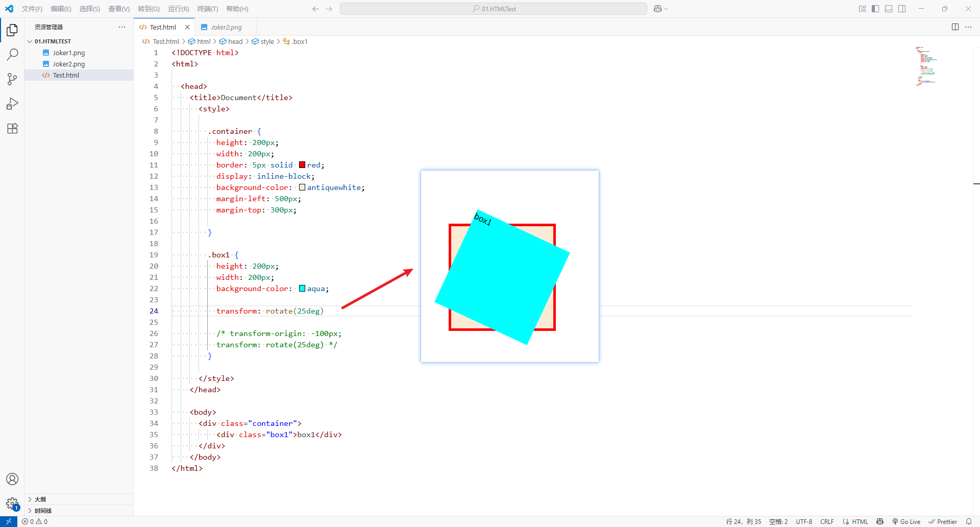
Task: Click the VS Code logo icon
Action: click(9, 9)
